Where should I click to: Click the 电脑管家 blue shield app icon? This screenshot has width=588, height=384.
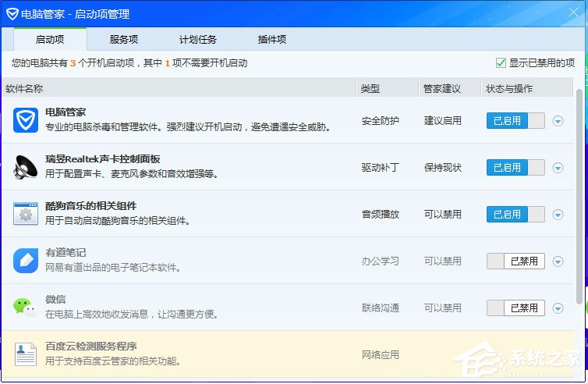tap(26, 120)
